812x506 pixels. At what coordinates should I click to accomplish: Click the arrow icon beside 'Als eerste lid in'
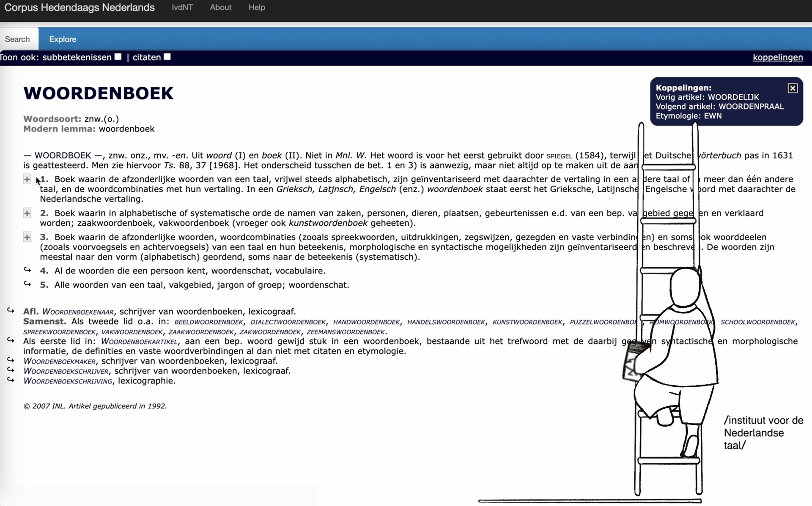(11, 340)
